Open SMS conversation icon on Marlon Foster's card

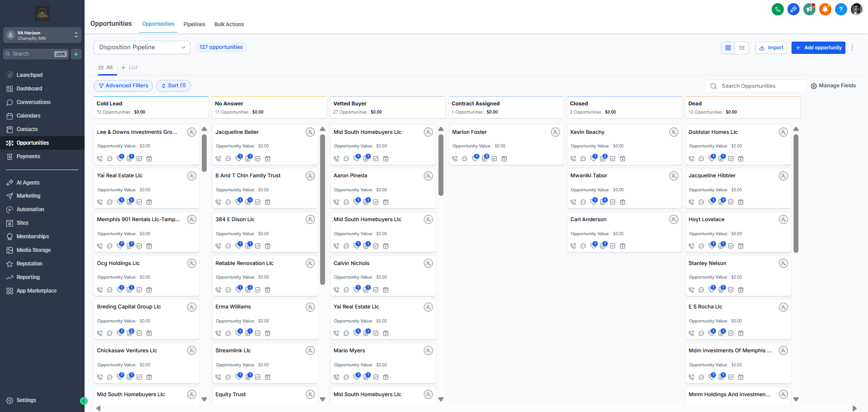pyautogui.click(x=465, y=158)
